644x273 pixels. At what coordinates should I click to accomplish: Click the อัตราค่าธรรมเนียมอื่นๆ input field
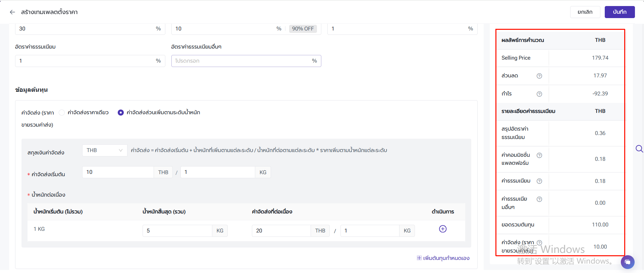point(241,61)
